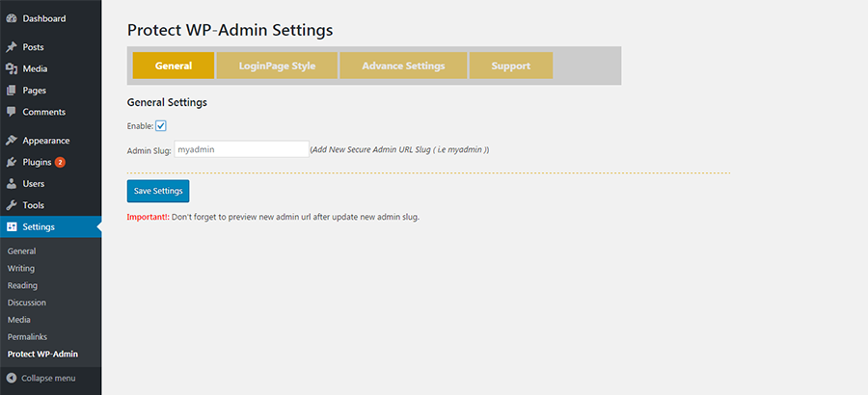Open Writing settings submenu link
868x395 pixels.
(21, 269)
